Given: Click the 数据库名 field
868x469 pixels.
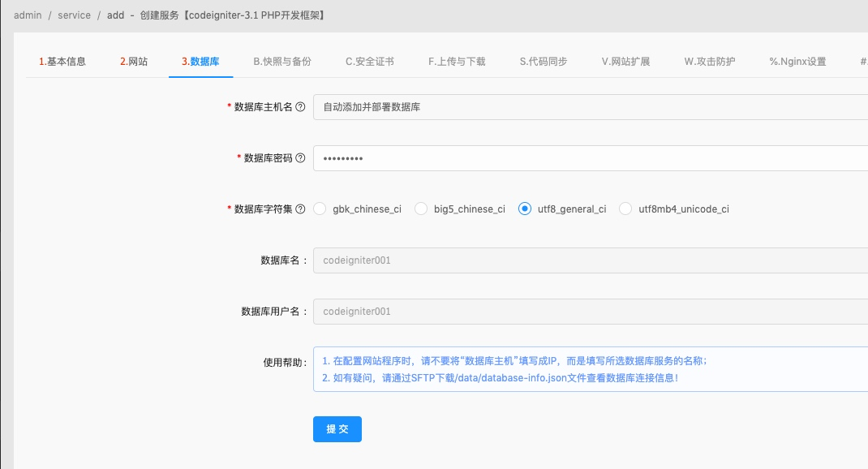Looking at the screenshot, I should coord(590,260).
